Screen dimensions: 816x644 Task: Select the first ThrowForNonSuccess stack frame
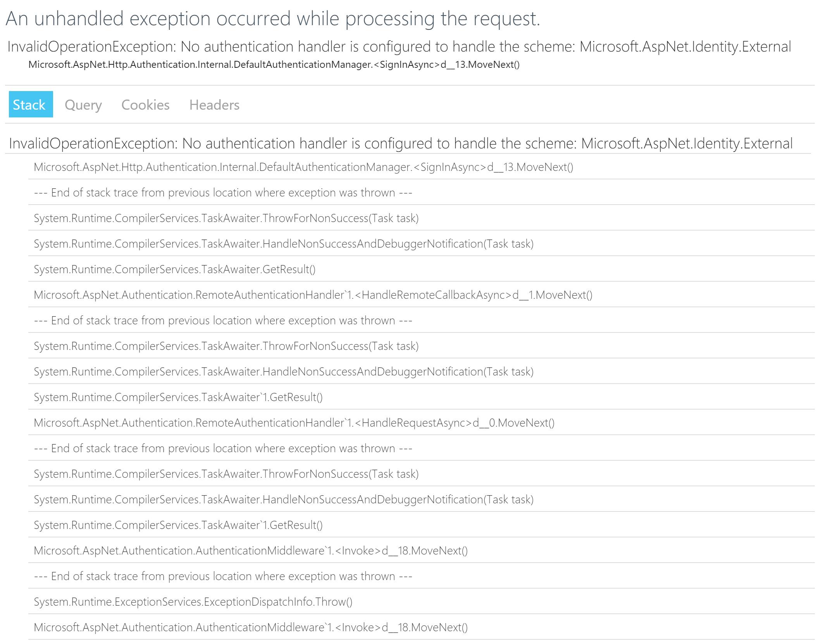pyautogui.click(x=421, y=218)
